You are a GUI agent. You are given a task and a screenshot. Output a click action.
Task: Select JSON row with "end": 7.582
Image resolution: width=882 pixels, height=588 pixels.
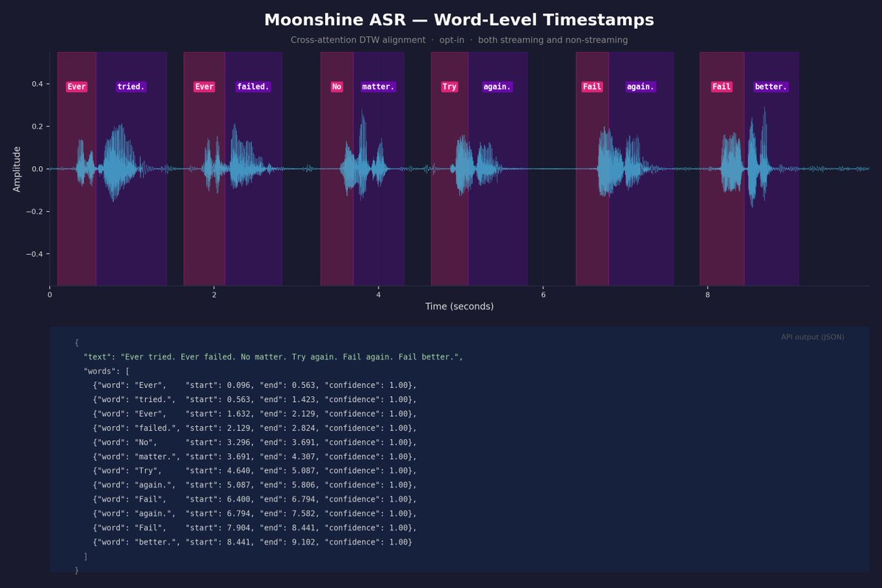255,514
